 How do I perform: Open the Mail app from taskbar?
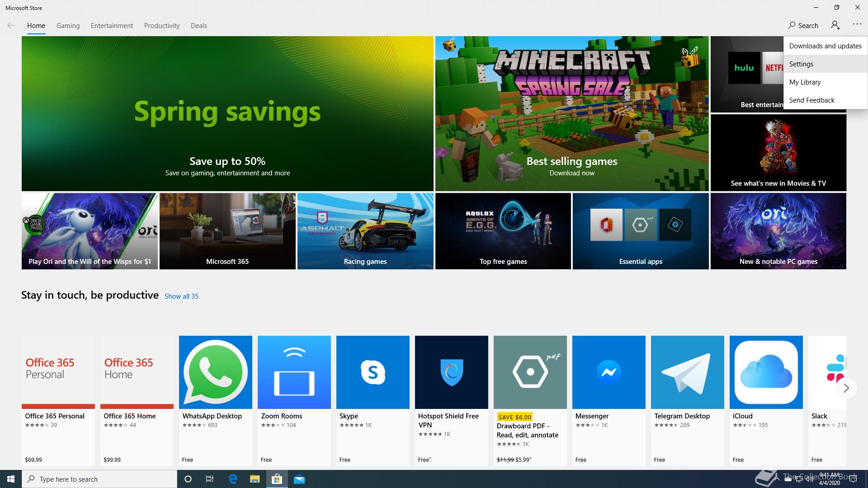299,479
